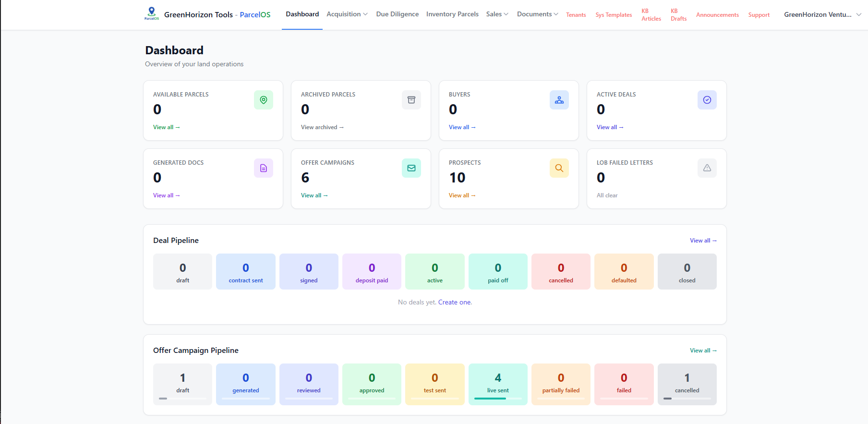The height and width of the screenshot is (424, 868).
Task: Select the closed pipeline tile
Action: [x=687, y=272]
